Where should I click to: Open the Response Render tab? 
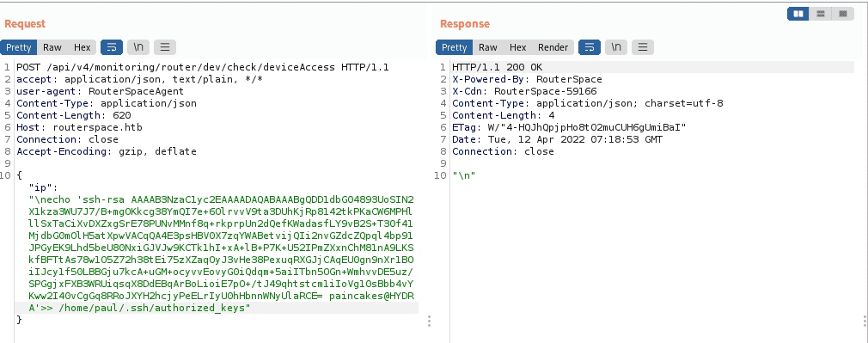point(553,47)
